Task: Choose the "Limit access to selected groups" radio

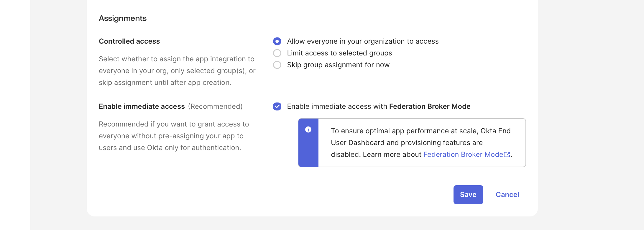Action: (x=277, y=53)
